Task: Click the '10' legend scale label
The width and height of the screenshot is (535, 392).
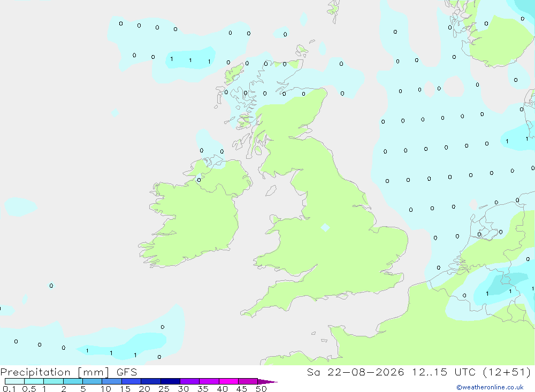Action: tap(106, 389)
